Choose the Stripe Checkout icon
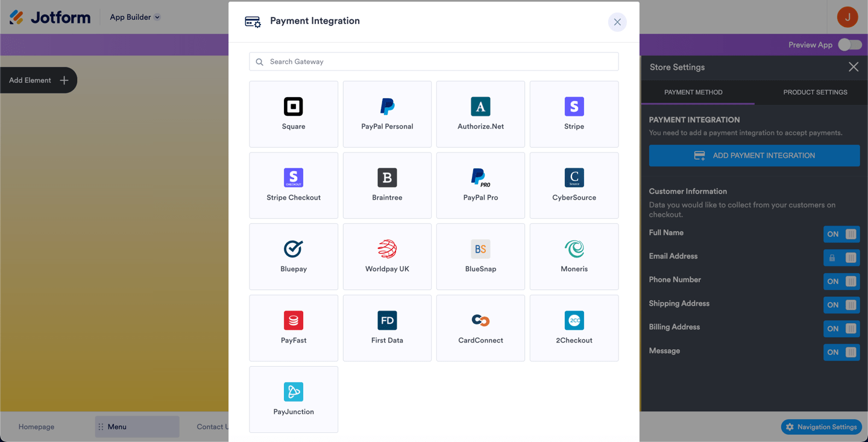 point(294,178)
